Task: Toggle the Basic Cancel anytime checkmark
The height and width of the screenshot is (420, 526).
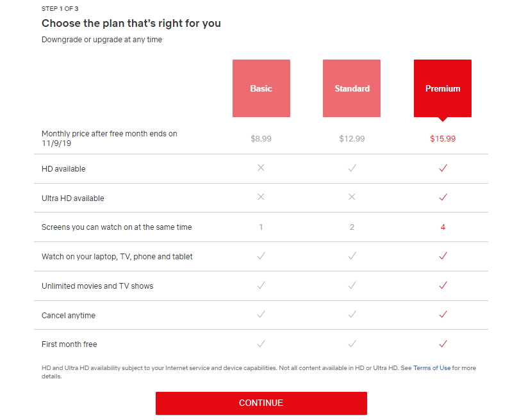Action: point(261,314)
